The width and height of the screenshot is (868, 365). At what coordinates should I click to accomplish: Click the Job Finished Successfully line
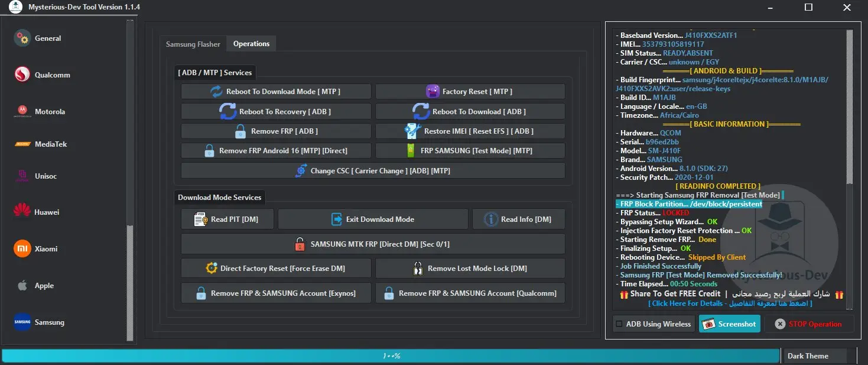(x=658, y=266)
